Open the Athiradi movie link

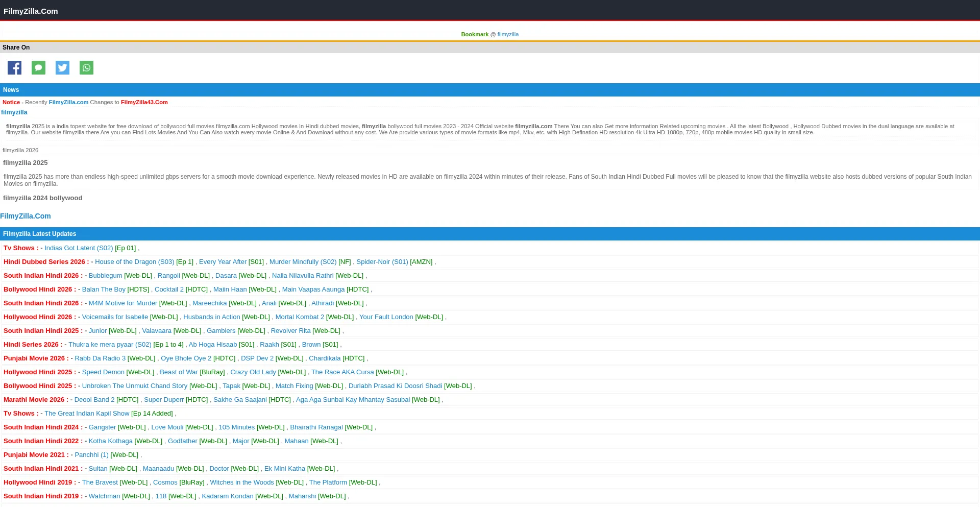click(x=323, y=303)
